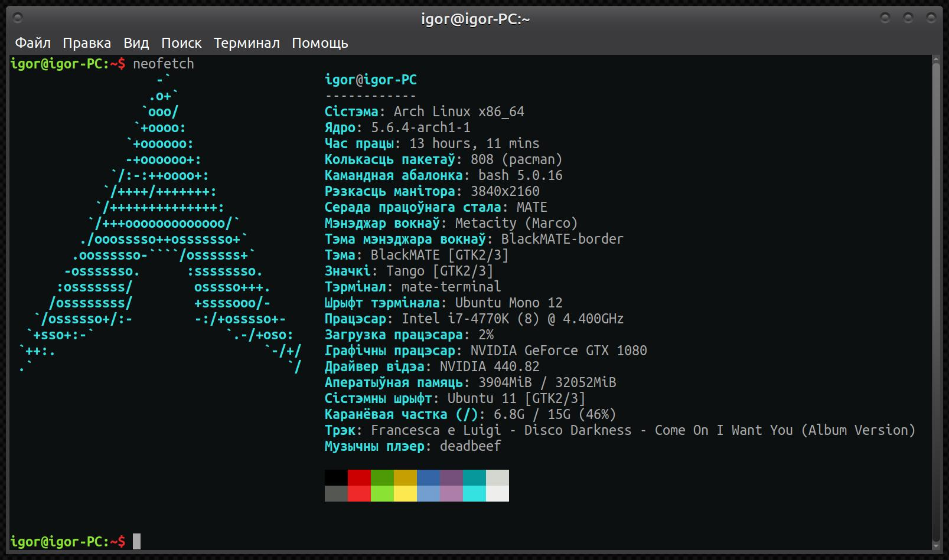This screenshot has height=560, width=949.
Task: Click the 'igor@igor-PC' header in the output
Action: coord(371,80)
